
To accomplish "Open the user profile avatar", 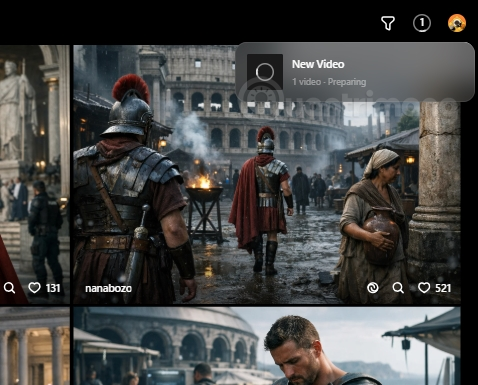I will pos(456,23).
